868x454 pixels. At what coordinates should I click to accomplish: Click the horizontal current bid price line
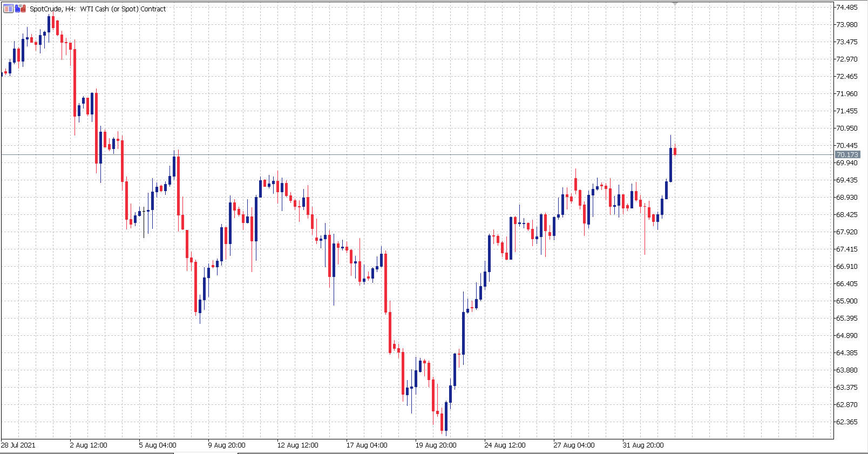(378, 155)
